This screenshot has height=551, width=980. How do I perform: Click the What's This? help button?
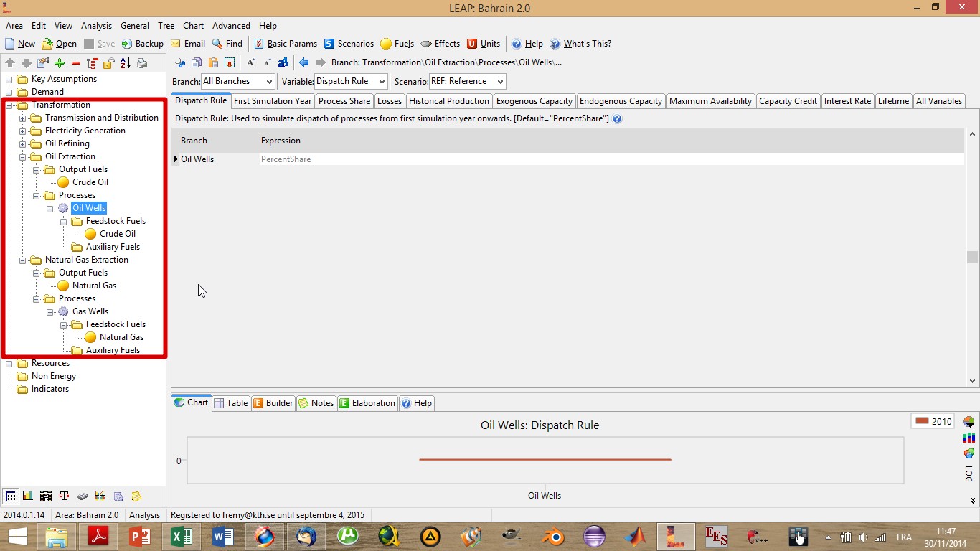580,44
